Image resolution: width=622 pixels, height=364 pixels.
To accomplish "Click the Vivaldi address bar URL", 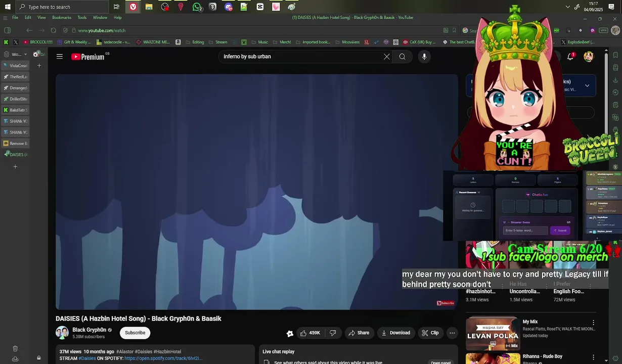I will tap(102, 30).
